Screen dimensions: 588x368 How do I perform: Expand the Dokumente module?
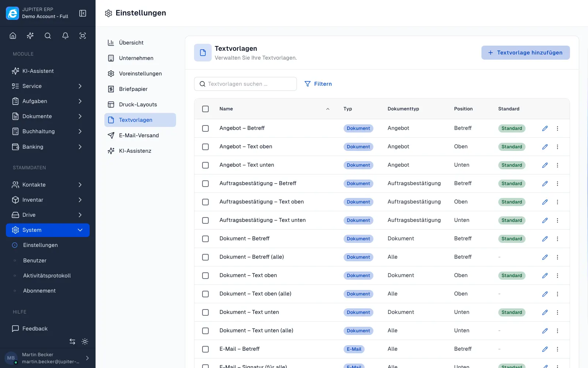coord(48,116)
